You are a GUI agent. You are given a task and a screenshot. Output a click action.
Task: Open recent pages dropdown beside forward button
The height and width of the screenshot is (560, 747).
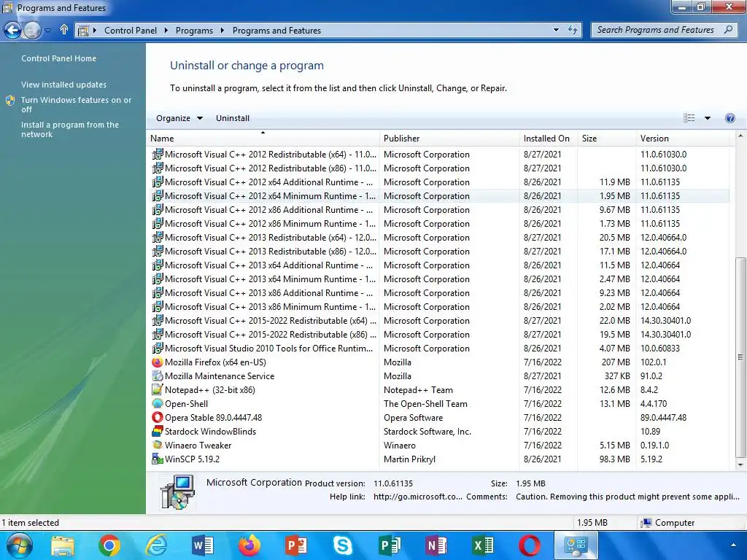coord(47,31)
